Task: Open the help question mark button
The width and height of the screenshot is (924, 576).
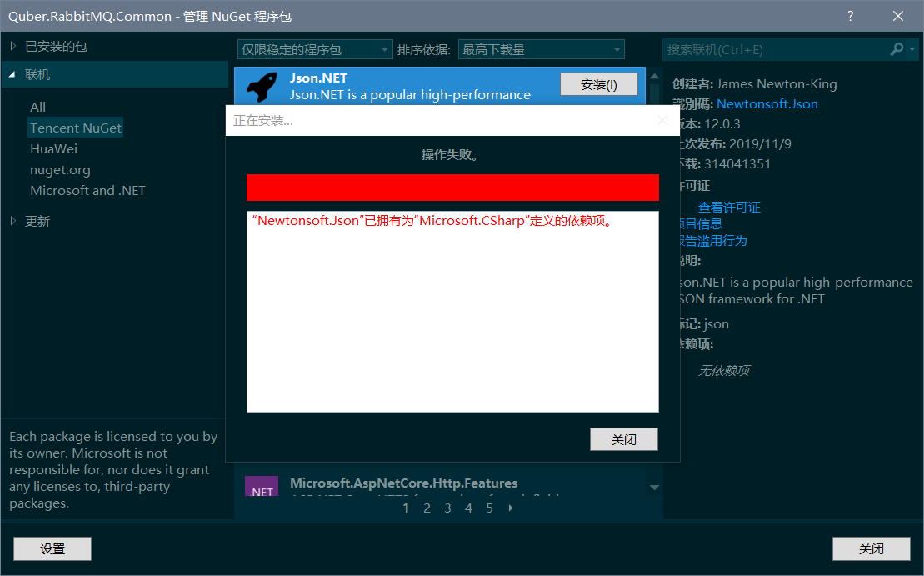Action: pos(850,16)
